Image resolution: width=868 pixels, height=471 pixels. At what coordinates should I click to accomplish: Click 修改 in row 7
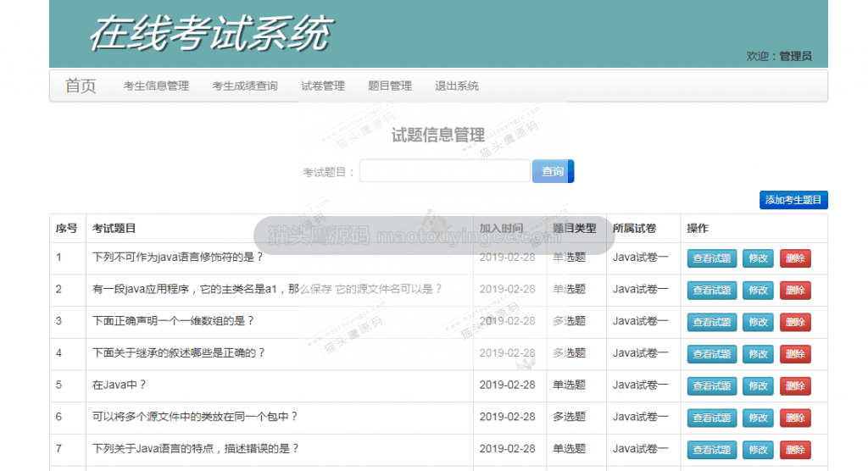[x=758, y=450]
